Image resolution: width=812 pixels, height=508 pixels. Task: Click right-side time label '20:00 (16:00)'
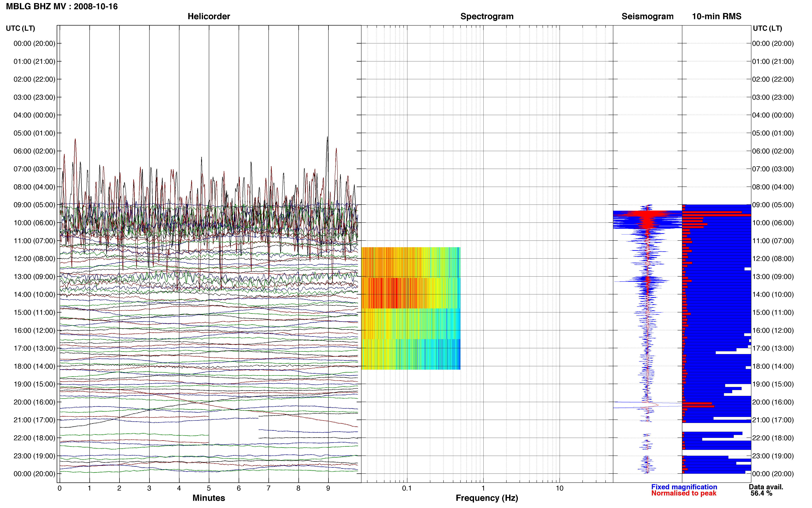(773, 402)
